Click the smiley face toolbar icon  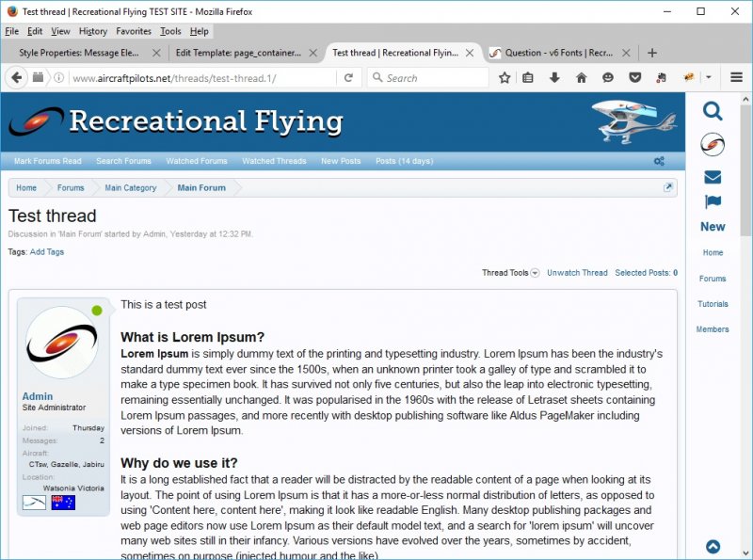pyautogui.click(x=608, y=77)
